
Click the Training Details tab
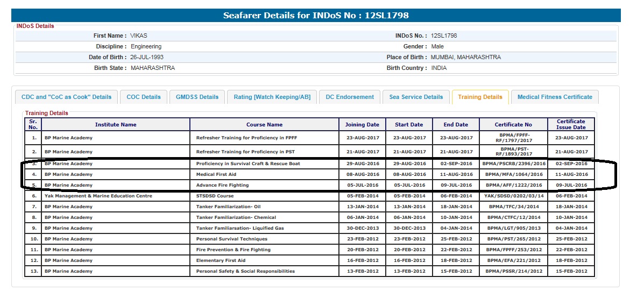point(480,97)
